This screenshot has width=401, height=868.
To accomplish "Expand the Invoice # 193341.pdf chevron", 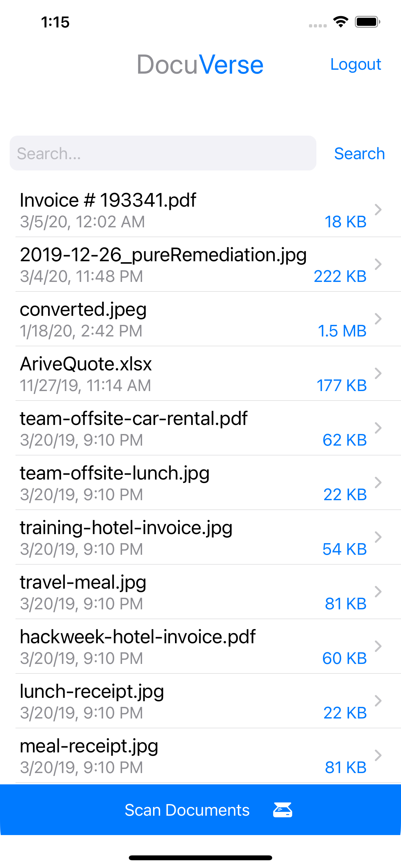I will pos(378,210).
